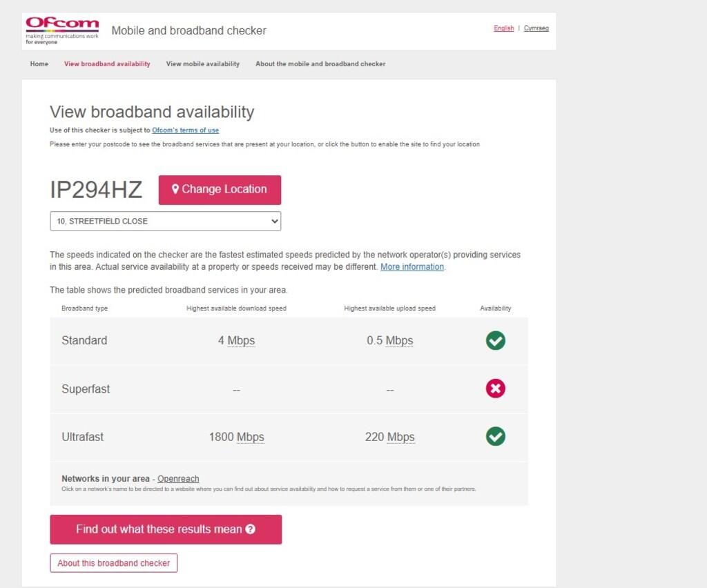Open About the mobile and broadband checker
This screenshot has height=588, width=707.
pyautogui.click(x=320, y=64)
